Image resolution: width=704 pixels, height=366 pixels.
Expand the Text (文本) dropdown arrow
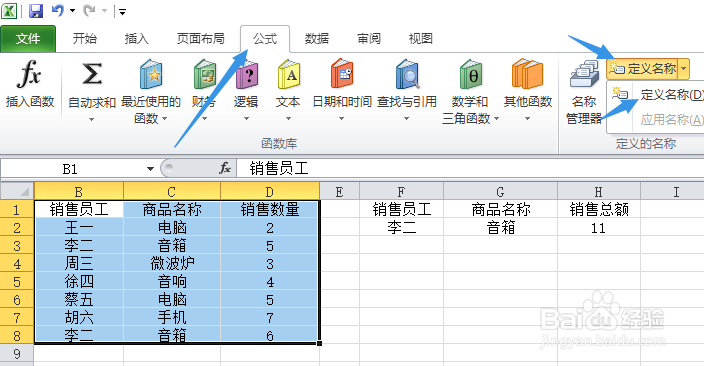[288, 119]
